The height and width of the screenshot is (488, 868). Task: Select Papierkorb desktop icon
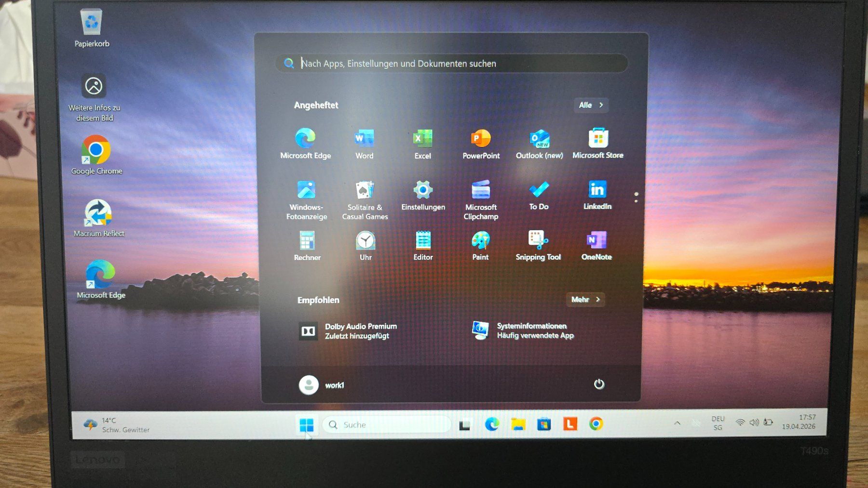tap(92, 28)
